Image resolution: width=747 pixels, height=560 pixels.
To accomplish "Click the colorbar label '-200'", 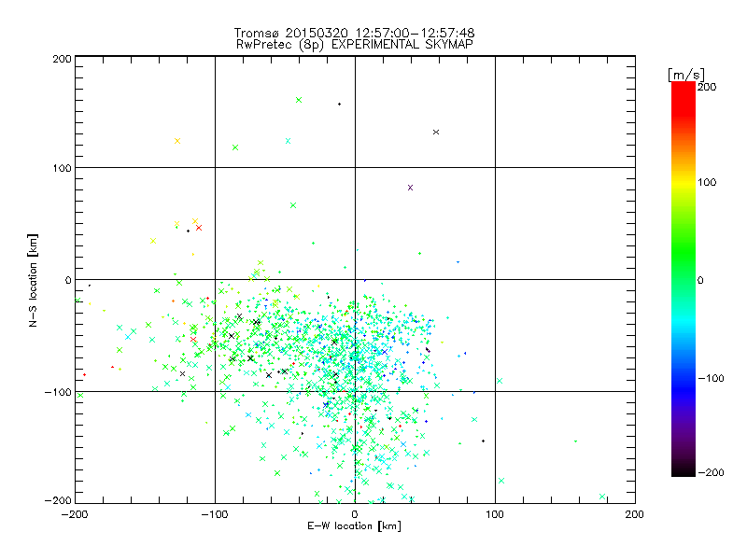I will click(x=711, y=472).
